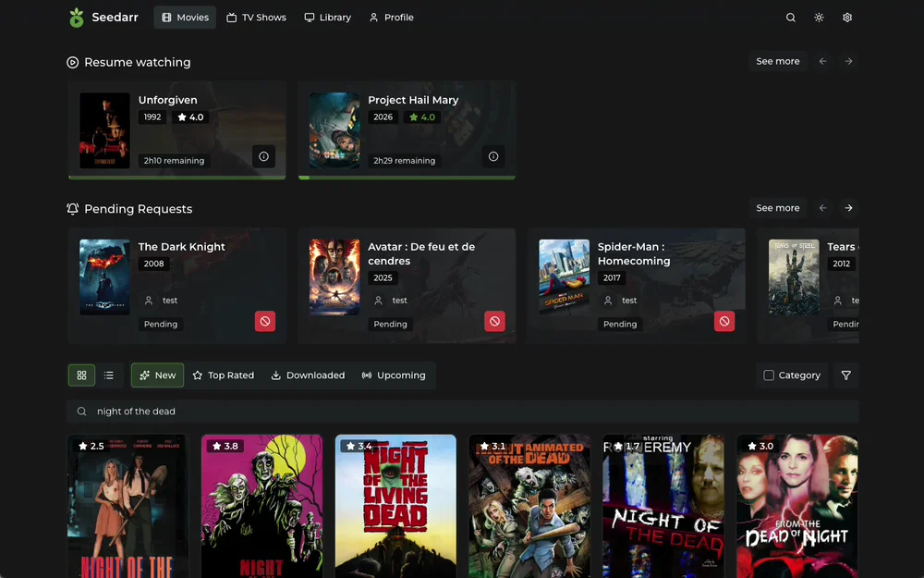
Task: Reject The Dark Knight request
Action: coord(265,322)
